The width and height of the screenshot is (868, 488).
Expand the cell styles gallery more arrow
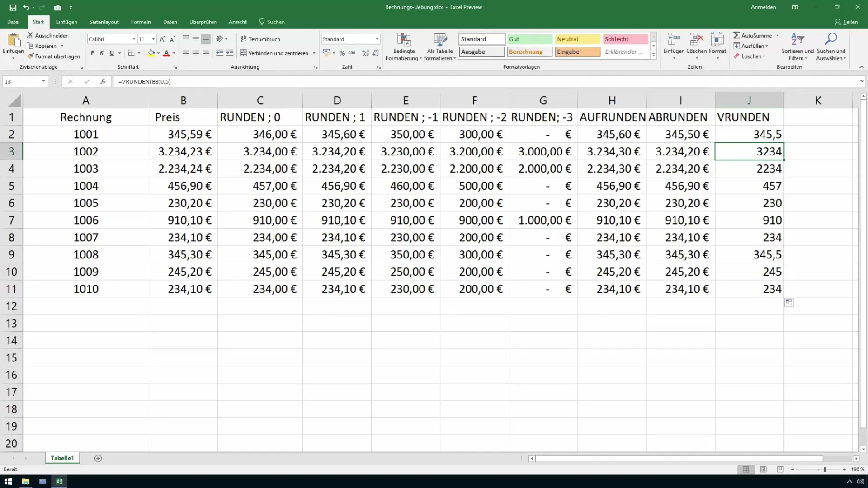tap(654, 55)
